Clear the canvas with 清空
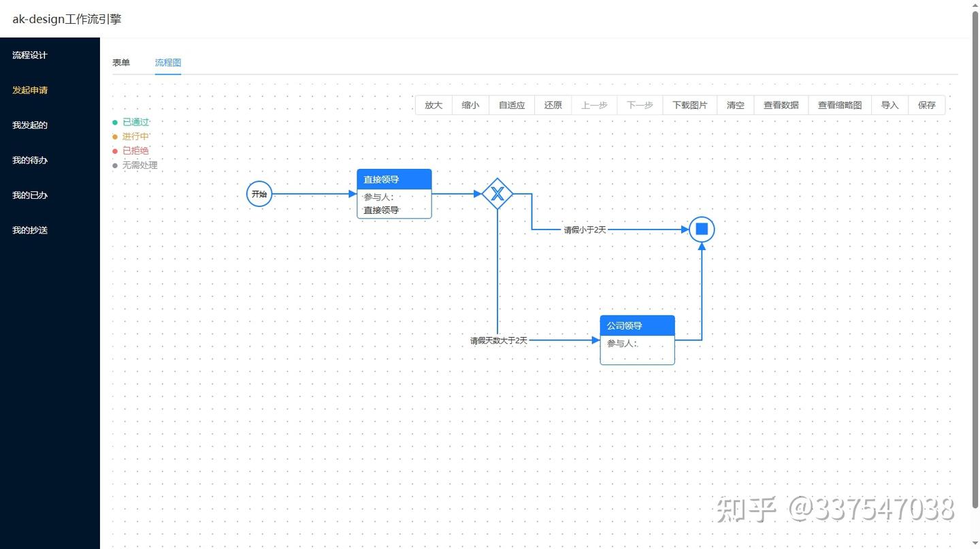980x549 pixels. [x=735, y=105]
